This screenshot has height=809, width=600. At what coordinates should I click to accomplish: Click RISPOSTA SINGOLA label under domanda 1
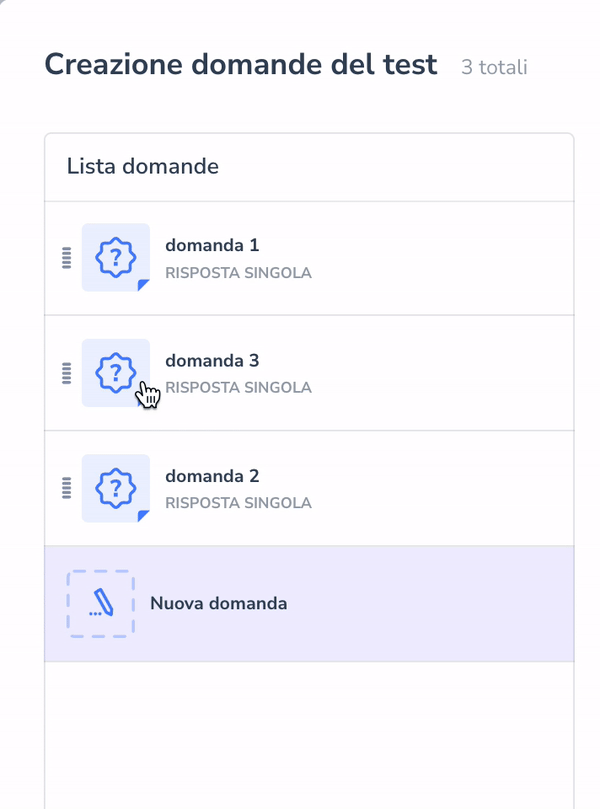tap(238, 273)
